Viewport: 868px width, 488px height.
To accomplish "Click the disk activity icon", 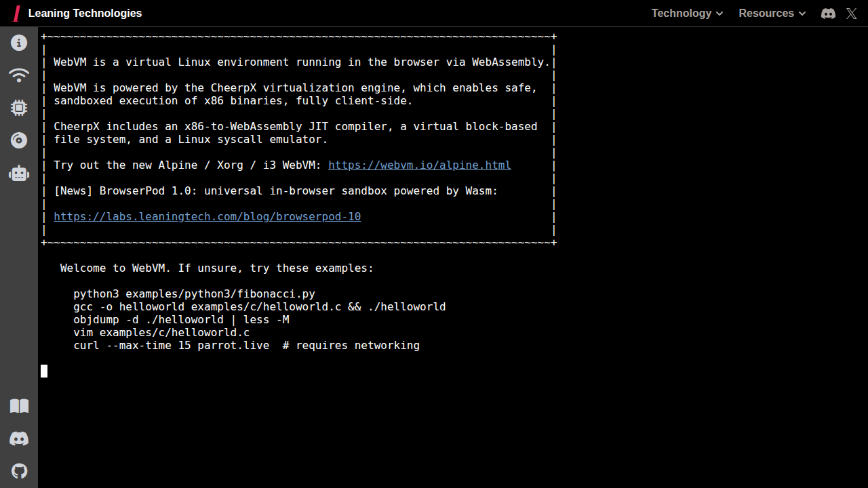I will pyautogui.click(x=18, y=140).
